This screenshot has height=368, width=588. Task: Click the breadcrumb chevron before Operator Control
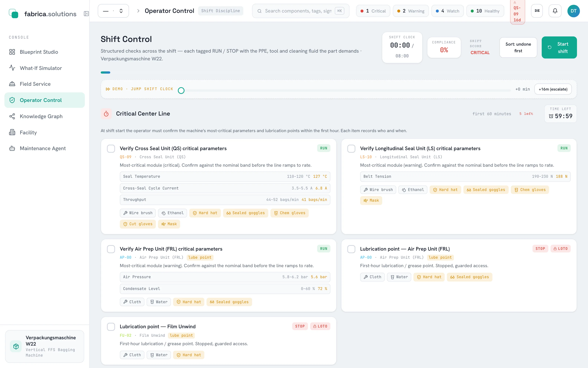click(x=138, y=11)
